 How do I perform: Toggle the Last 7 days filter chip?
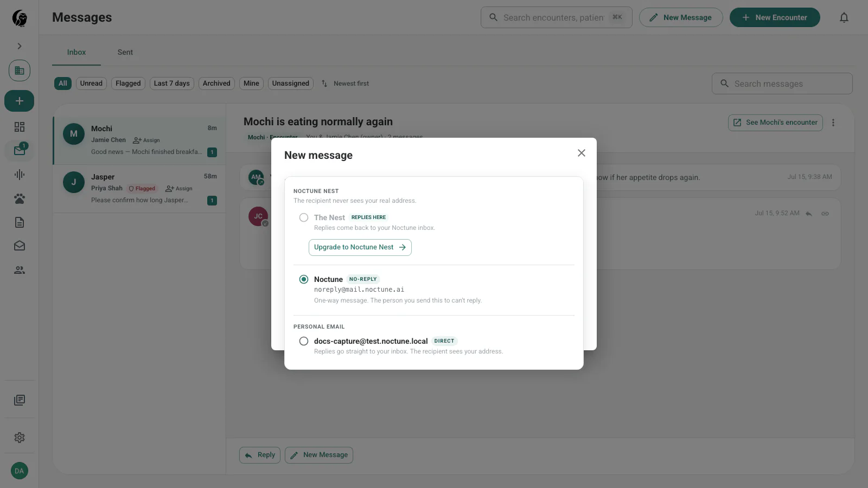point(172,84)
